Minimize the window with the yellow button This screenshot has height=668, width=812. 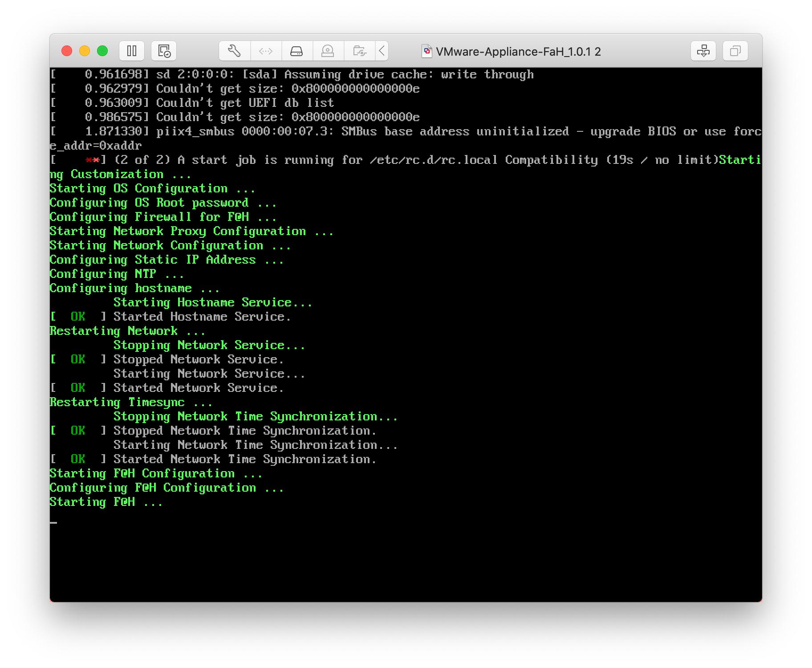tap(85, 51)
